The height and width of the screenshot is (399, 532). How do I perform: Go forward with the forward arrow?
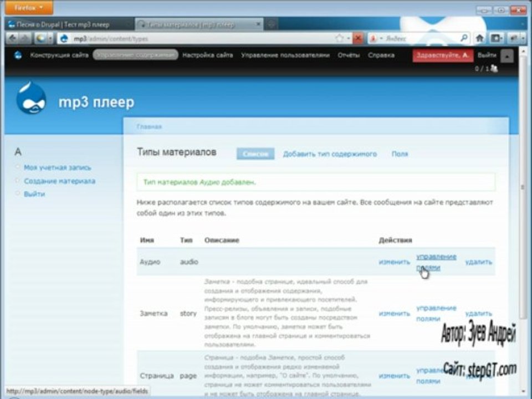point(25,39)
